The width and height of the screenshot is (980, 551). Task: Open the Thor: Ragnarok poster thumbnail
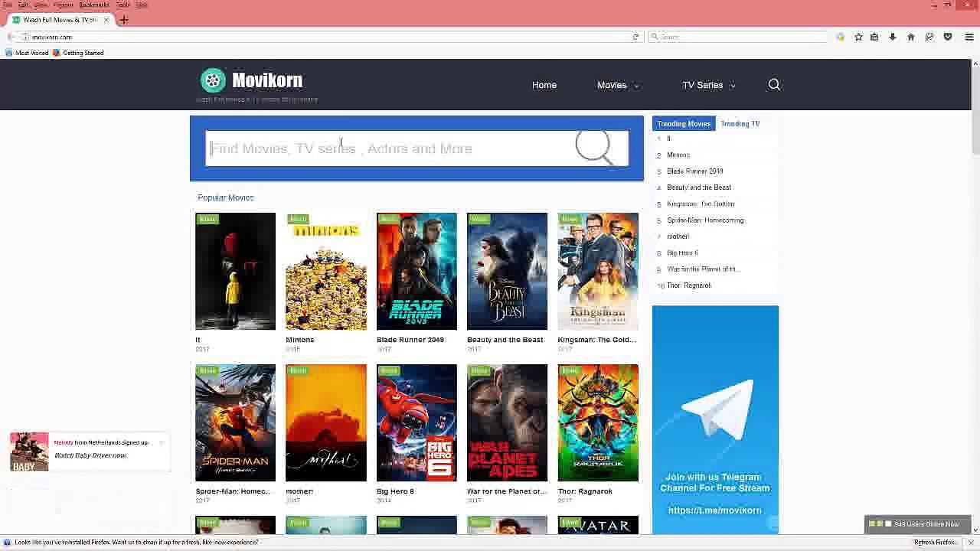coord(598,423)
